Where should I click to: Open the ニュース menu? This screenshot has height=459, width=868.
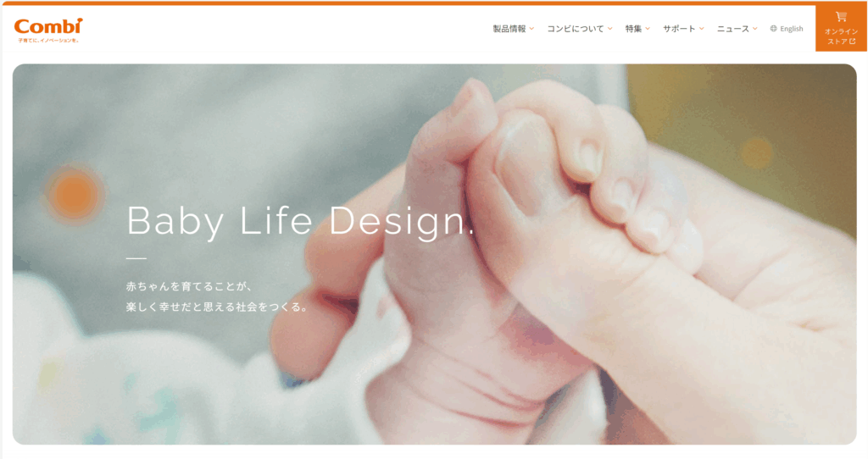(x=733, y=29)
